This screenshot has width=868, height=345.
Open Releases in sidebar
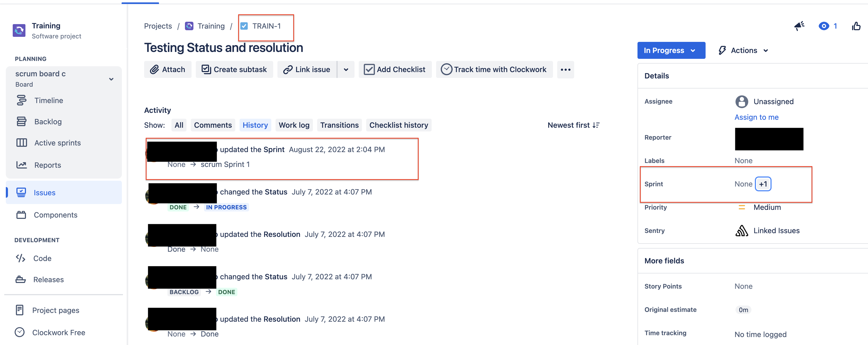click(x=48, y=280)
